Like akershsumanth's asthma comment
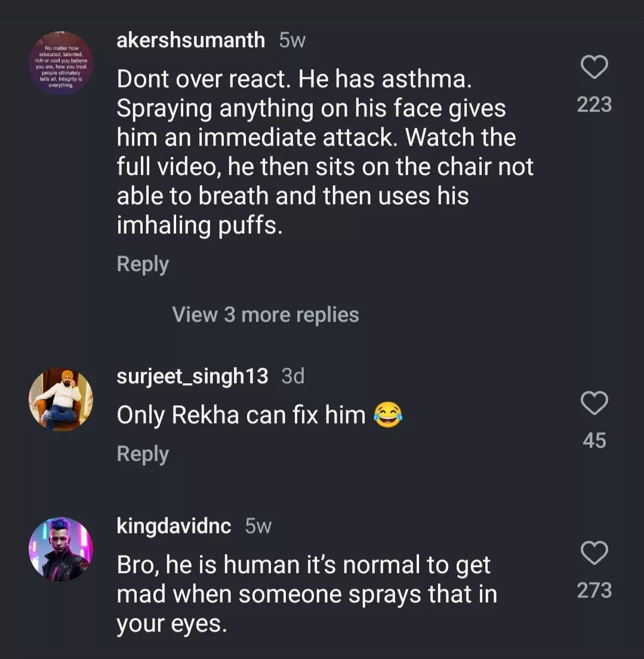The image size is (644, 659). point(594,67)
